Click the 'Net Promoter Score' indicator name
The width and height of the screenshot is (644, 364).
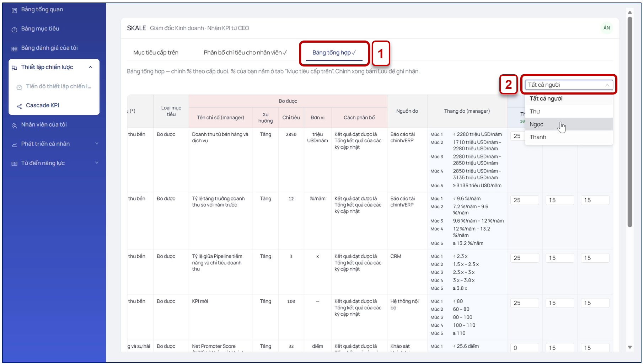click(214, 346)
